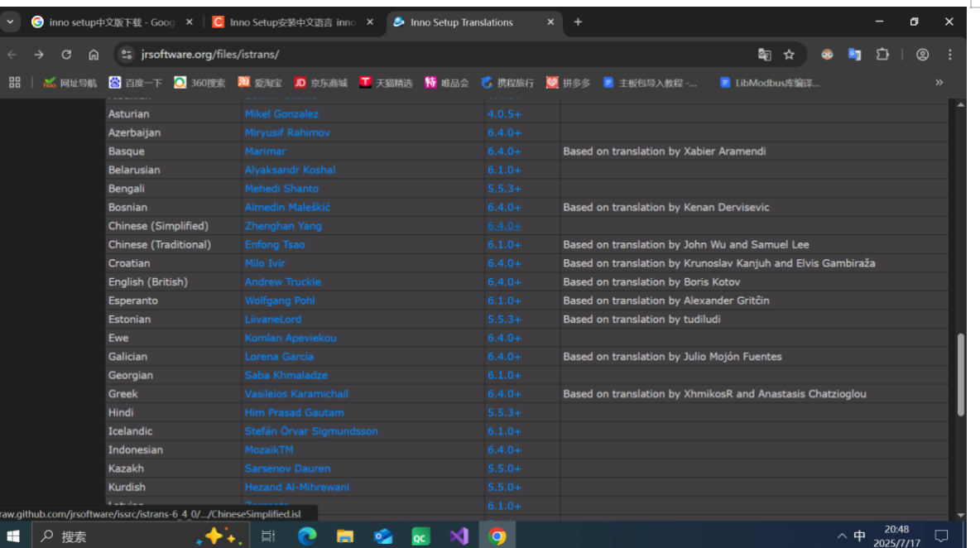
Task: Open the LibModbus库编译 bookmark
Action: point(770,83)
